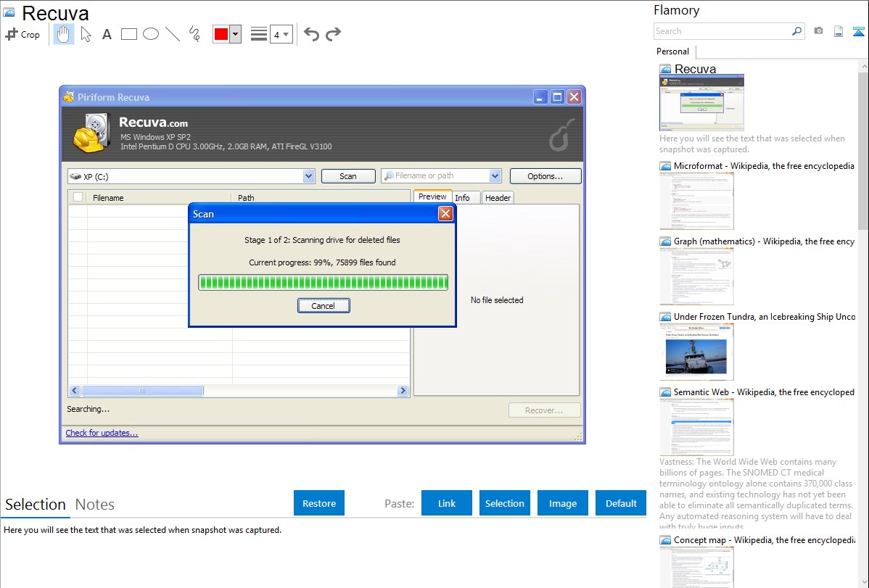The width and height of the screenshot is (869, 588).
Task: Select the straight line tool
Action: point(173,34)
